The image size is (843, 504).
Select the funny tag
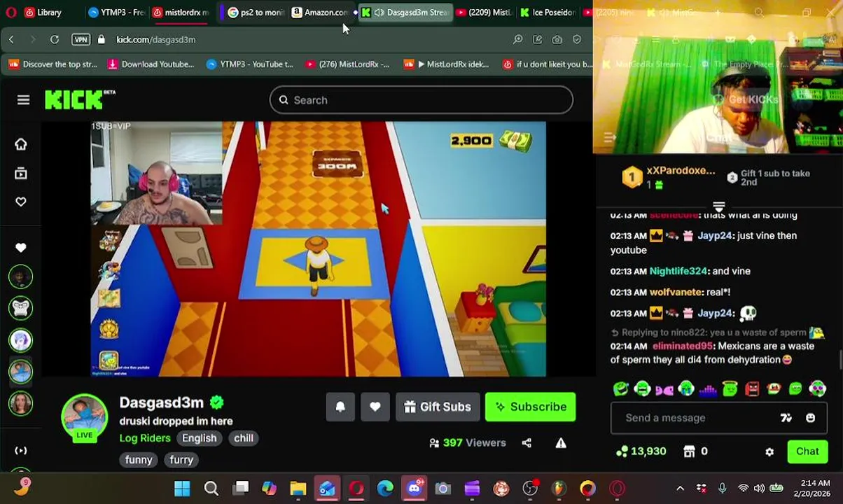(x=139, y=460)
